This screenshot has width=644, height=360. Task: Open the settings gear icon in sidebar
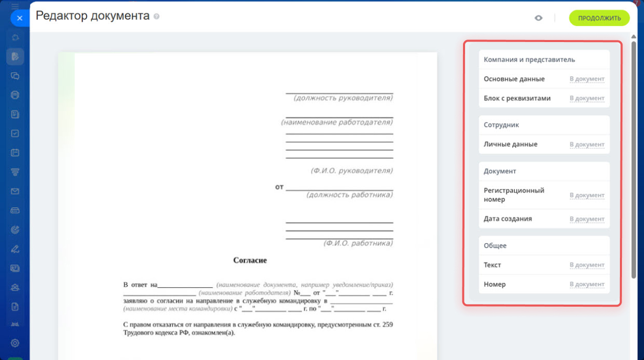(x=15, y=343)
